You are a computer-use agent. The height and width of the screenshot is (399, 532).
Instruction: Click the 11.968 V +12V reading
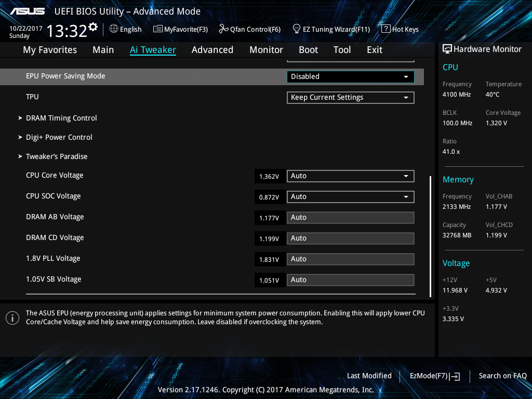tap(455, 290)
